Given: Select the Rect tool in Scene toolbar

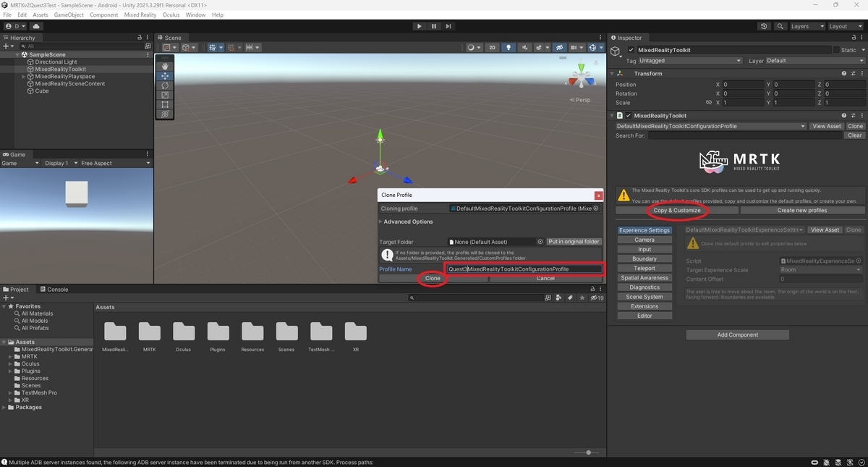Looking at the screenshot, I should [x=165, y=104].
